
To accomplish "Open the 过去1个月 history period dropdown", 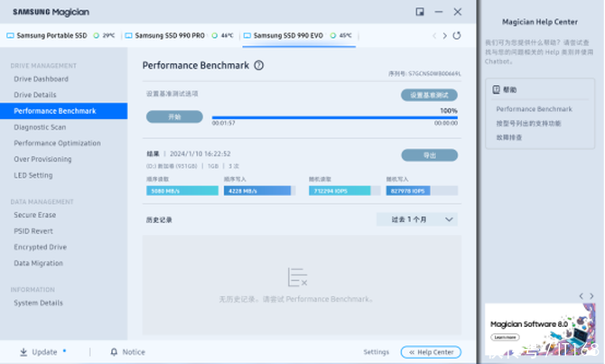I will pos(416,219).
